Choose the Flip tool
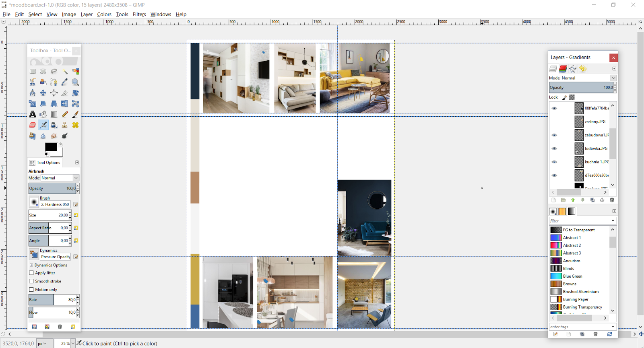Viewport: 644px width, 348px height. pos(64,104)
